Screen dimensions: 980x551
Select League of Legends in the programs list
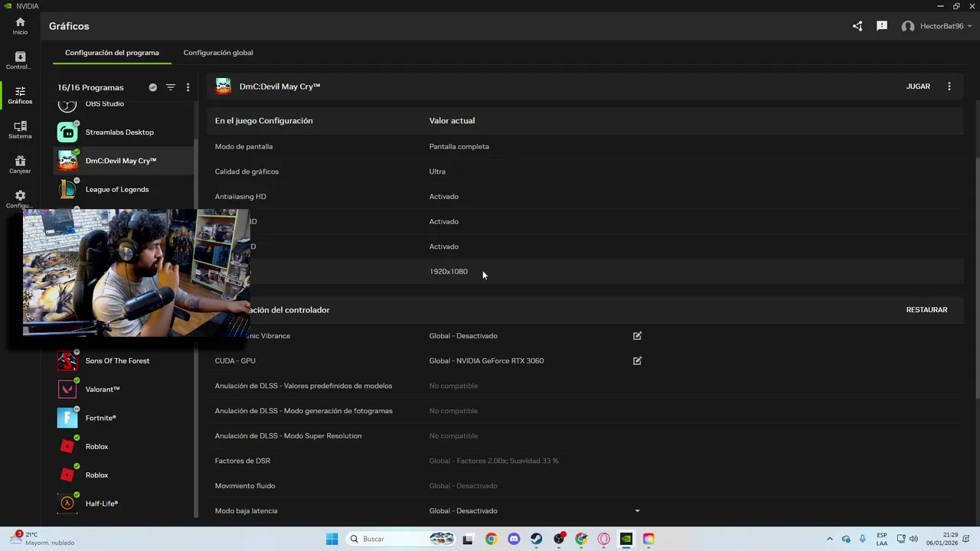coord(125,189)
